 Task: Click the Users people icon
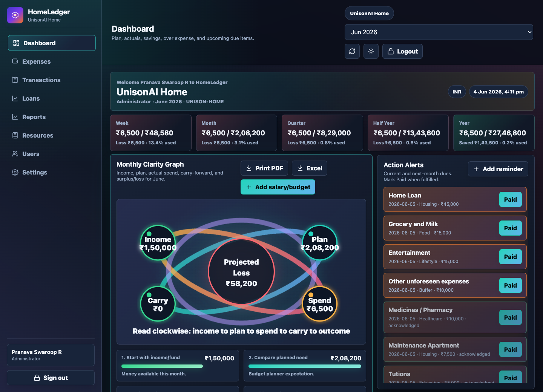click(15, 154)
